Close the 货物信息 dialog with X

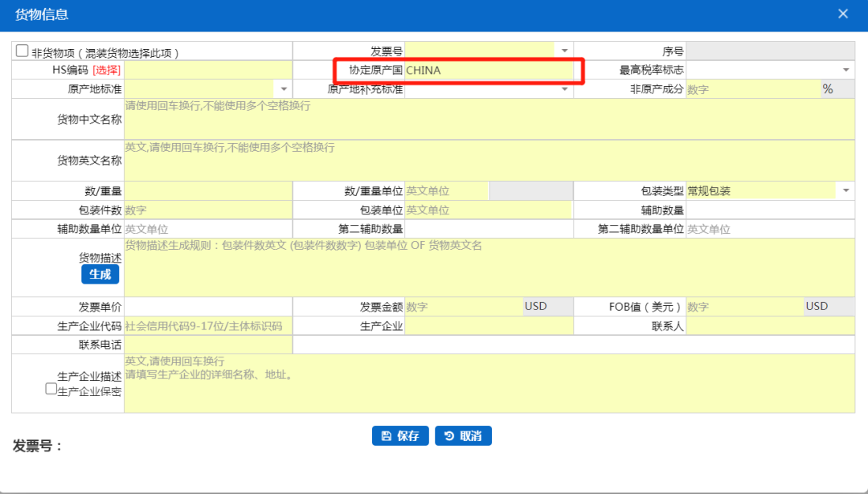843,14
